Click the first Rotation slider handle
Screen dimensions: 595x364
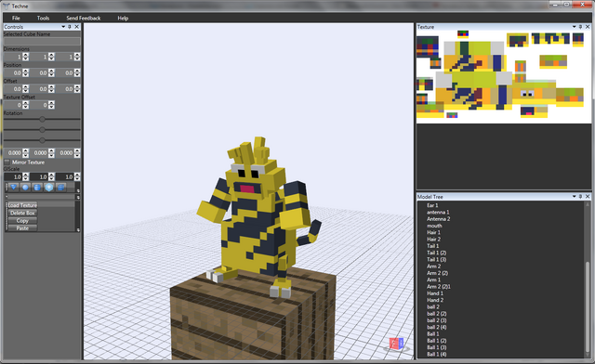pos(42,119)
